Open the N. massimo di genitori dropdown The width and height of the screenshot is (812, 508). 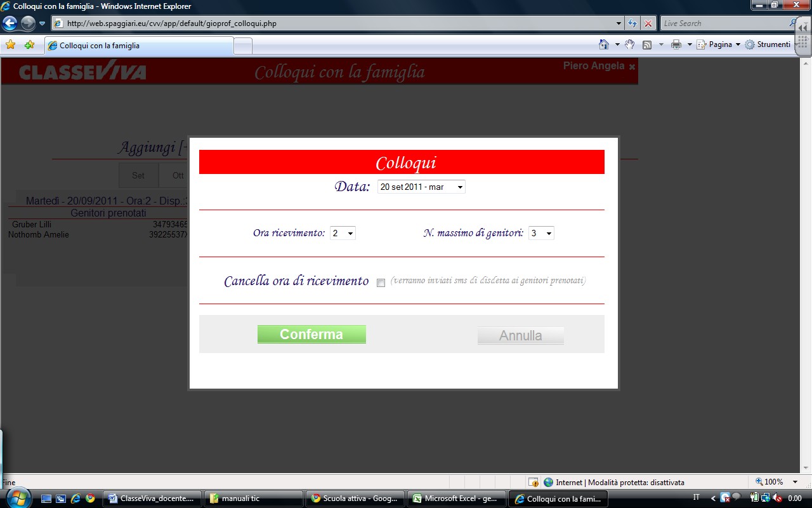(x=541, y=233)
